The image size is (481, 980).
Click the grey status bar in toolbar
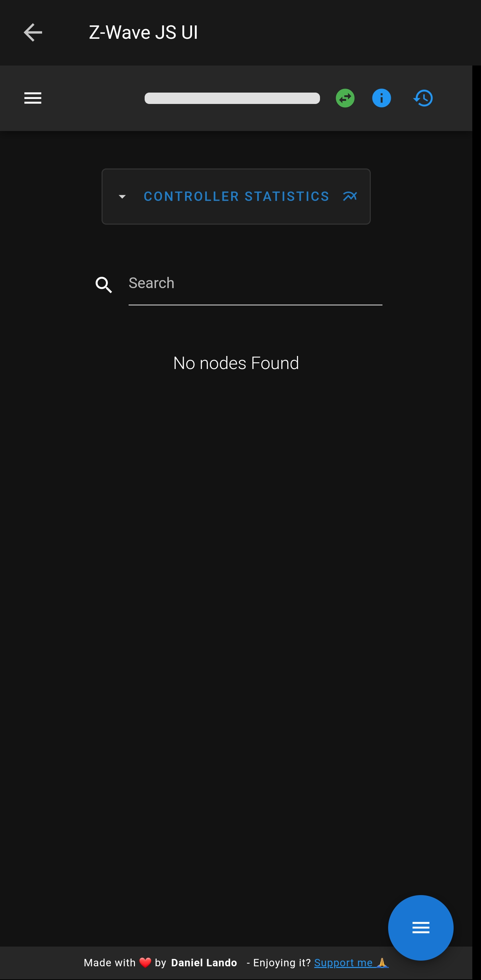[232, 98]
